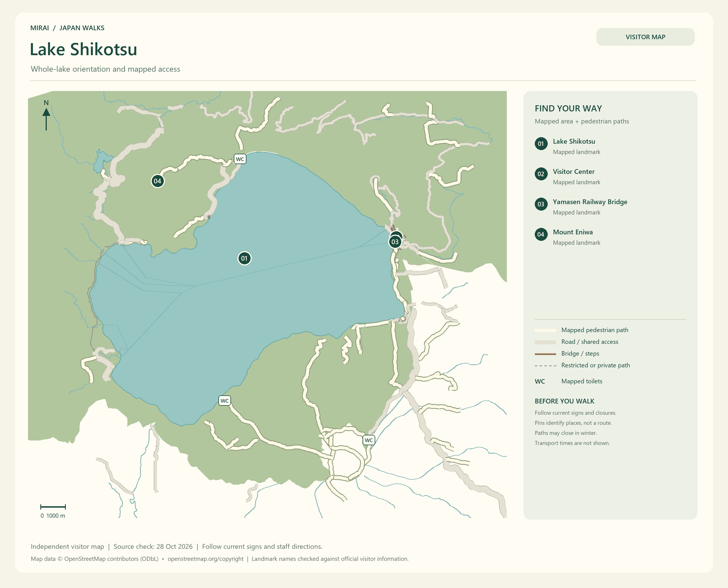
Task: Click the north arrow on the map
Action: coord(46,115)
